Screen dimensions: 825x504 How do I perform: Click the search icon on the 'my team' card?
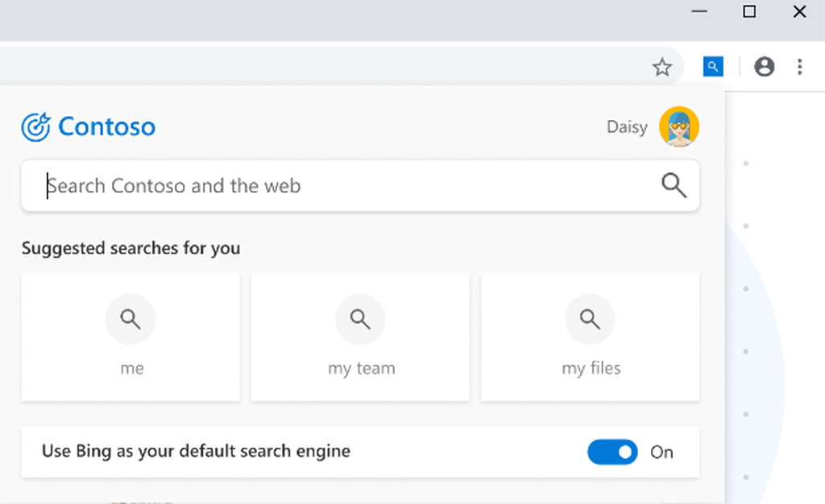[360, 319]
